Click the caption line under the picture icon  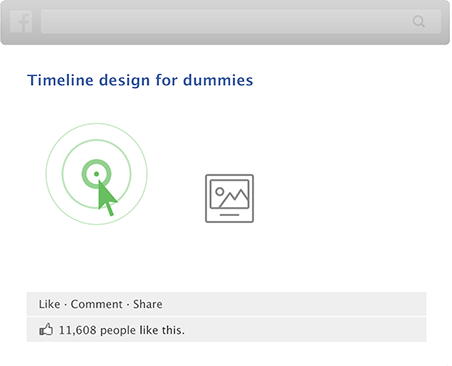coord(229,215)
